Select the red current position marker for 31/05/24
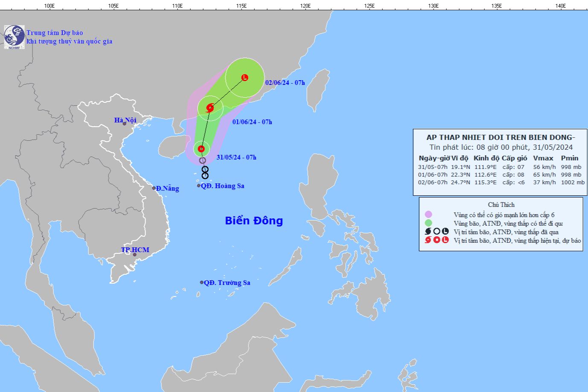 201,149
